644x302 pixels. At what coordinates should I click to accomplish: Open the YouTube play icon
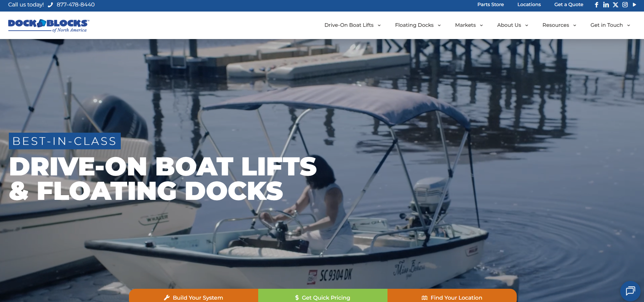point(634,5)
